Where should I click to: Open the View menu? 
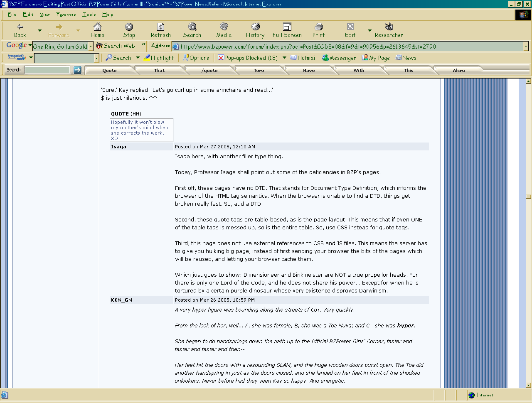(44, 14)
